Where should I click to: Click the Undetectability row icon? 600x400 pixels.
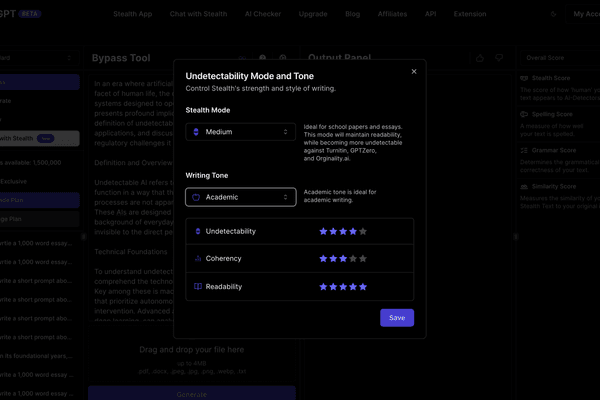pos(197,231)
